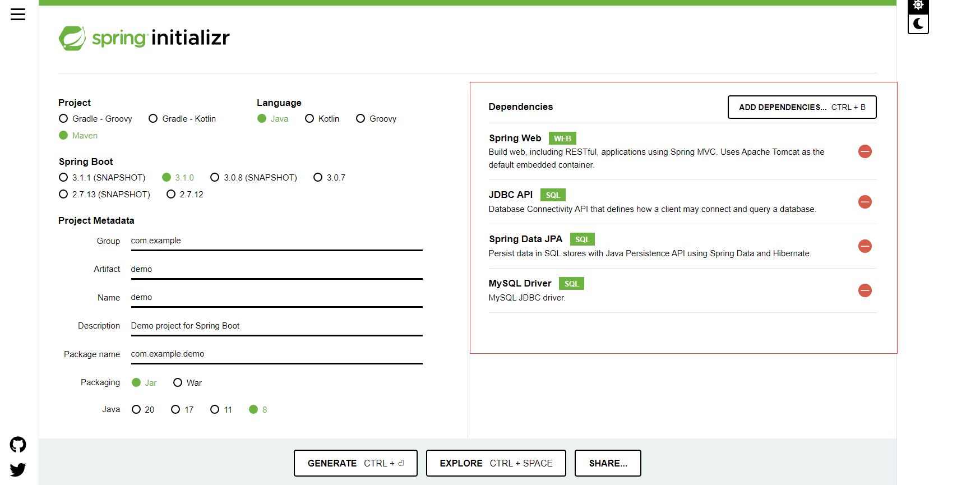Viewport: 980px width, 485px height.
Task: Open the hamburger menu
Action: [x=18, y=15]
